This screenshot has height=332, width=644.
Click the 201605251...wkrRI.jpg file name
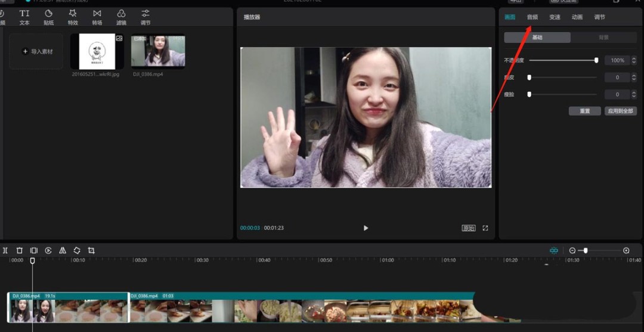click(x=95, y=75)
